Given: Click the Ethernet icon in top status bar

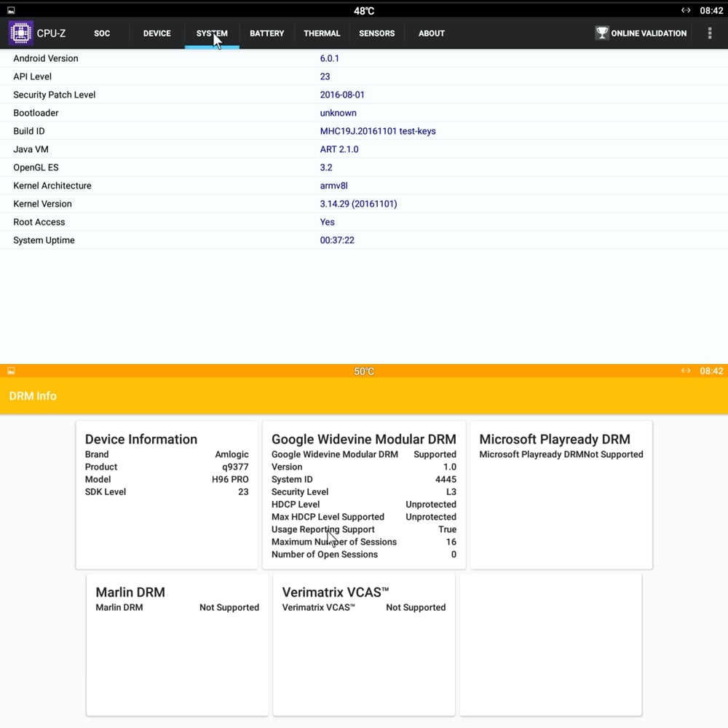Looking at the screenshot, I should 685,10.
